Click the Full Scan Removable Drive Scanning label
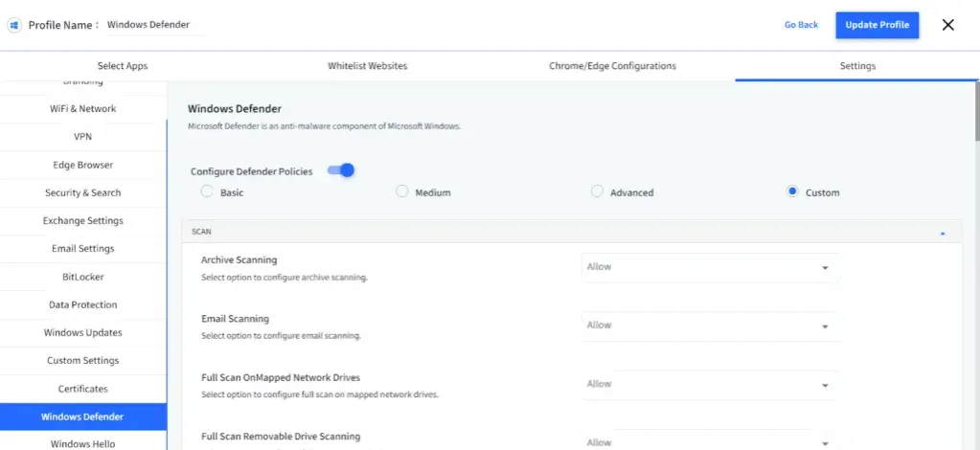 point(281,437)
